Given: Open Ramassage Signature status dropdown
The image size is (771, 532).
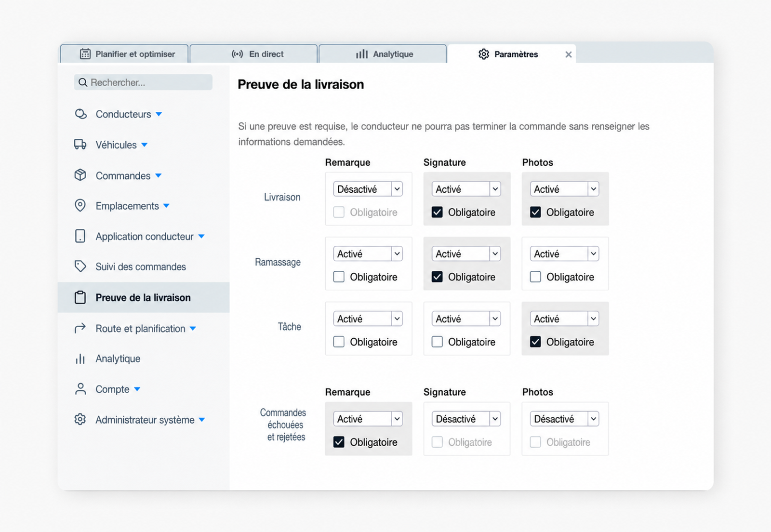Looking at the screenshot, I should (x=466, y=253).
